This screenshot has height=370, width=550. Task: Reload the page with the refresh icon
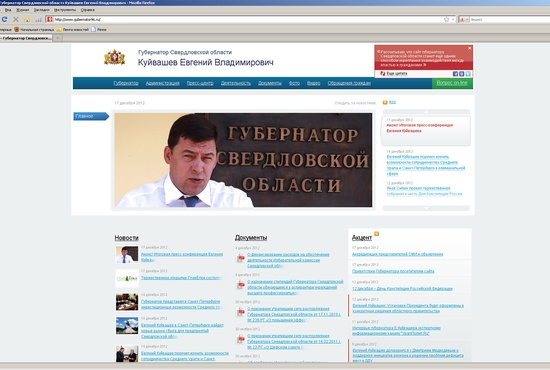tap(5, 20)
